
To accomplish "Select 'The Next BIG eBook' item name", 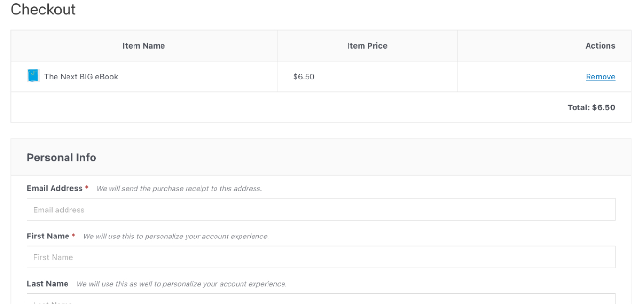I will point(81,77).
